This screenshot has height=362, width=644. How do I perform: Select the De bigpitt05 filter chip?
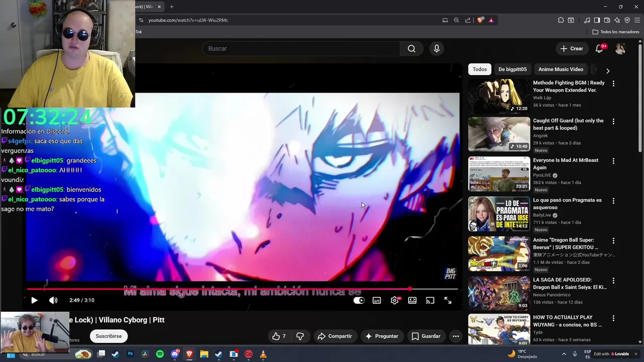coord(512,69)
